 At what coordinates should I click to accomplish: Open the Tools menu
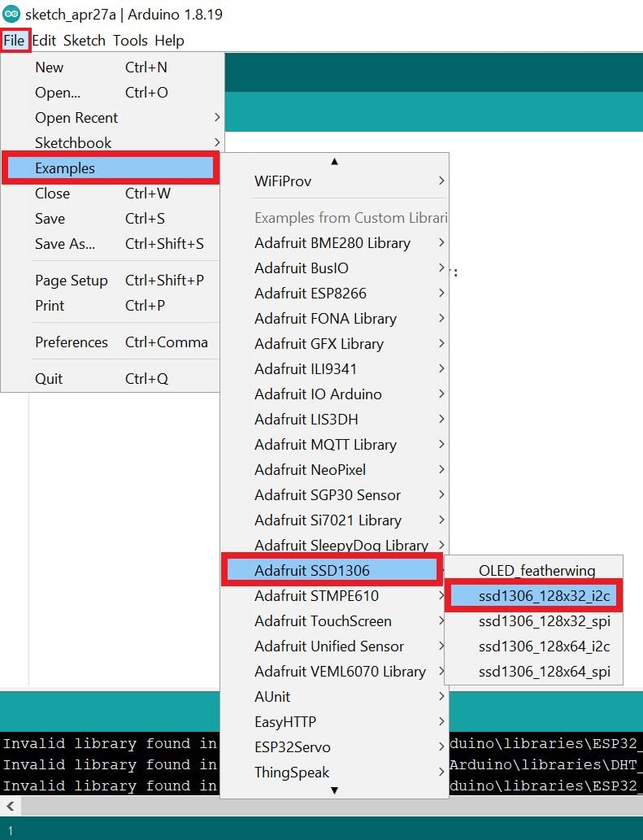(130, 40)
